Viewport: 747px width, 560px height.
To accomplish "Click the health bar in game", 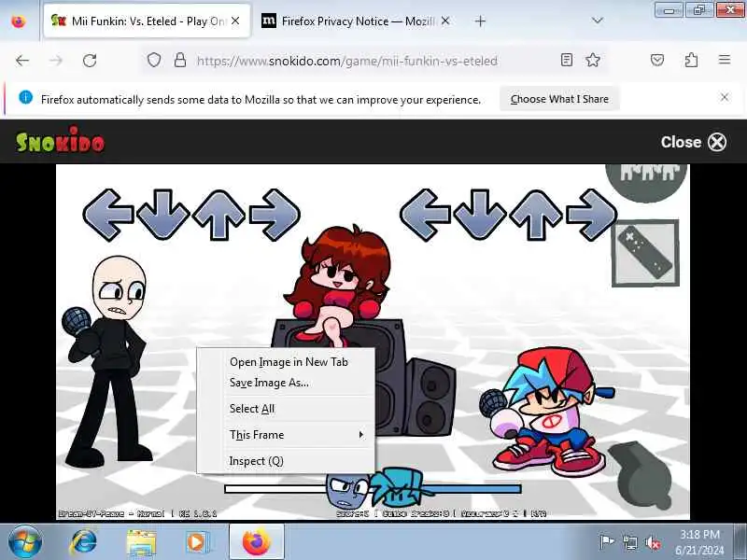I will pyautogui.click(x=373, y=489).
